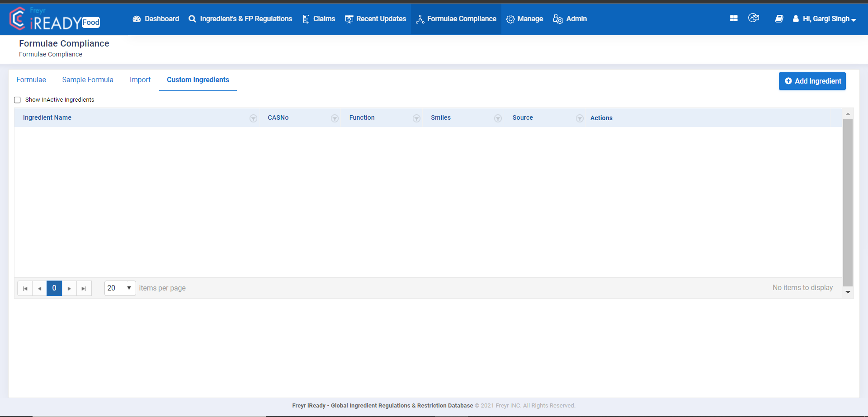Screen dimensions: 868x417
Task: Switch to the Import tab
Action: coord(140,80)
